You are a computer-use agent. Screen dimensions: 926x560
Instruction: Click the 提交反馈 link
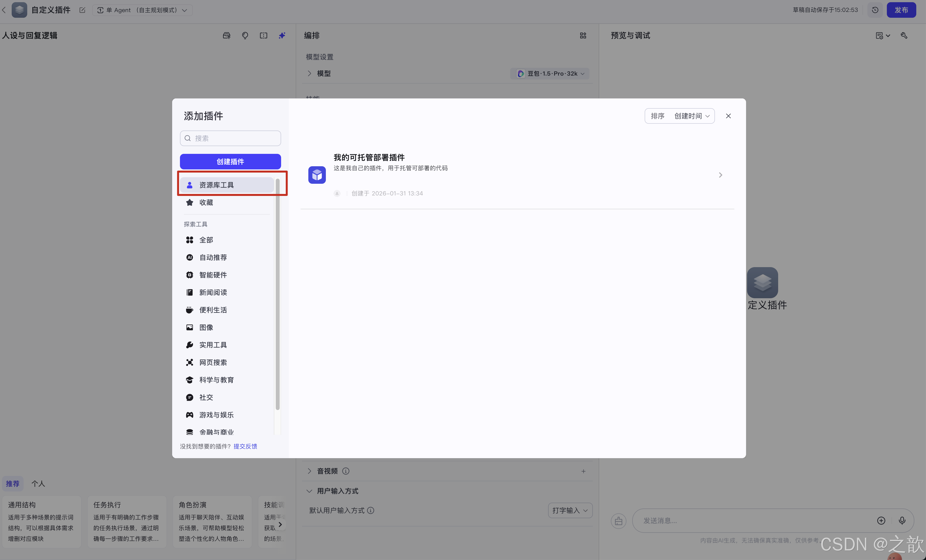[245, 446]
